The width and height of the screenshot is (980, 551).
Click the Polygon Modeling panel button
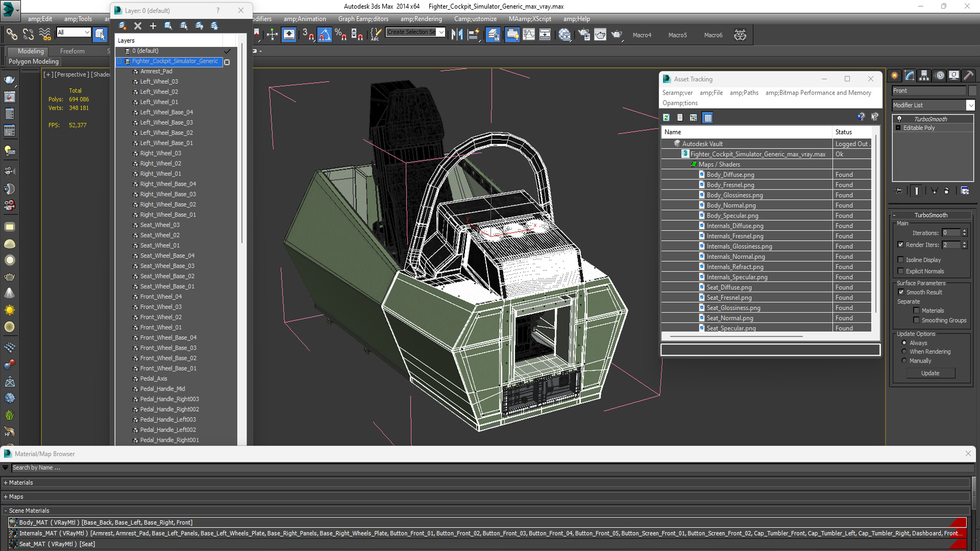[34, 62]
